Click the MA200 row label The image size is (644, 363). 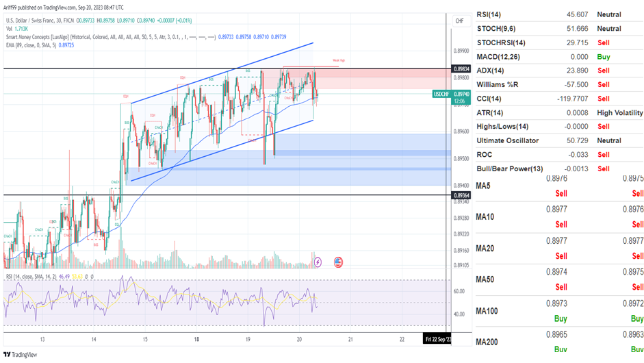tap(488, 342)
